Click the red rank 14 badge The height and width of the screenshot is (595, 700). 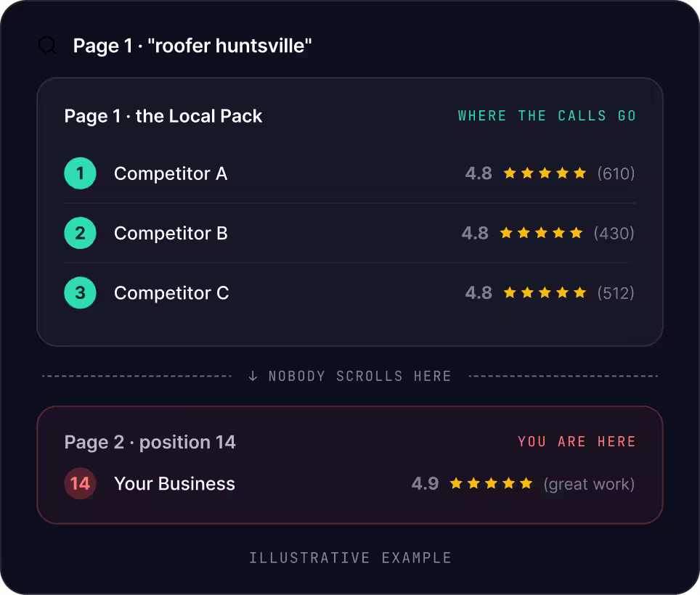[x=81, y=483]
